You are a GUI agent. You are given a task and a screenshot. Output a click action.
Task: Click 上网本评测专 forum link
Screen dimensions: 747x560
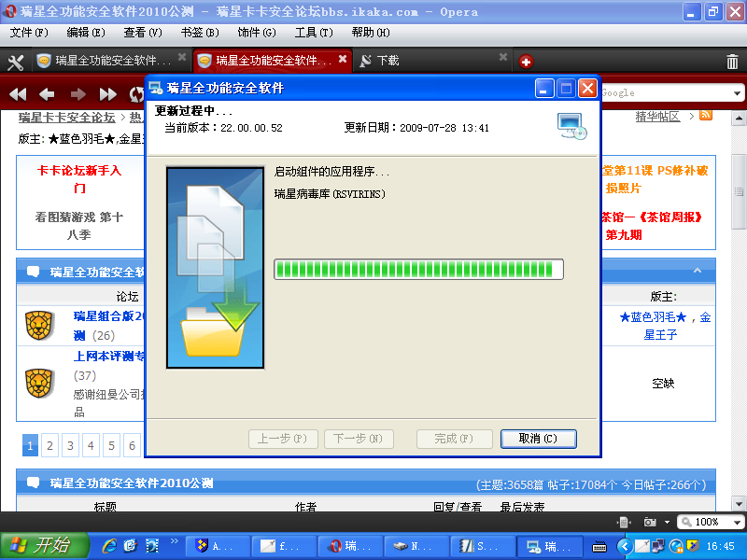coord(108,357)
